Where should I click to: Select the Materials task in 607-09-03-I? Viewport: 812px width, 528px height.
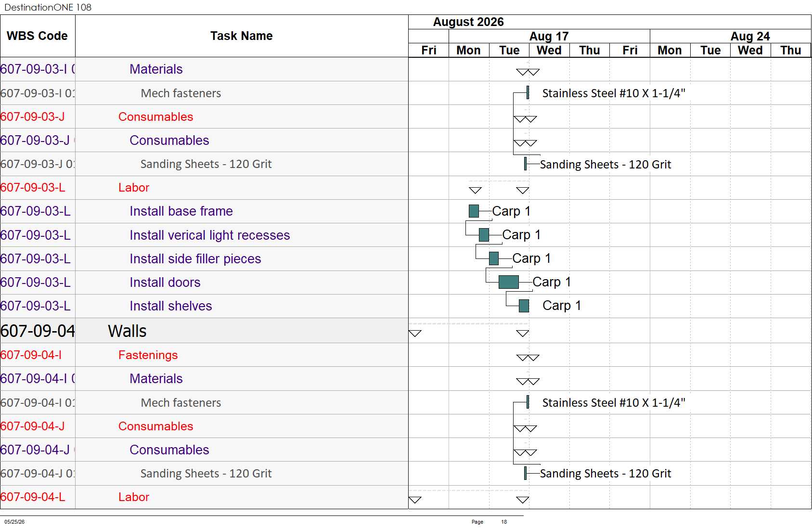[x=156, y=69]
